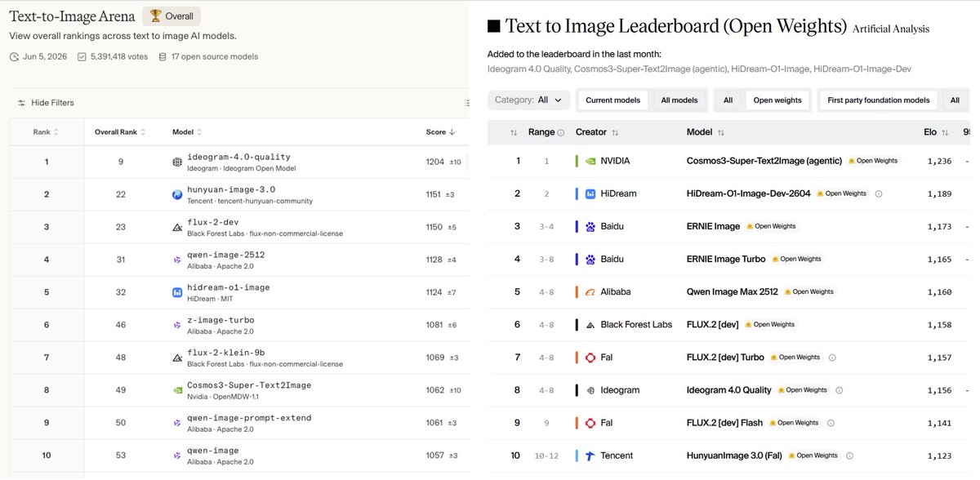
Task: Click the Baidu logo in the ERNIE Image row
Action: 590,226
